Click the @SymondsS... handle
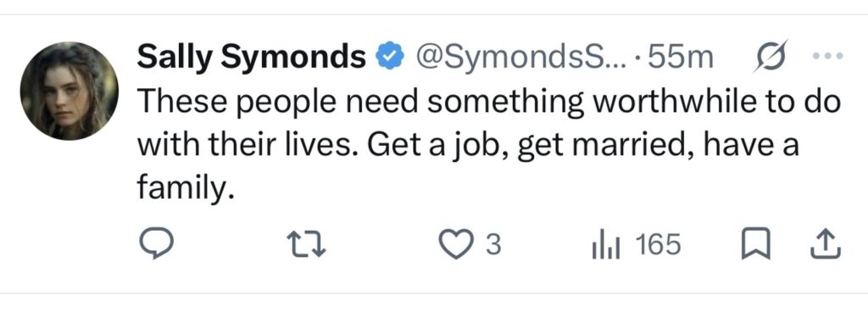Screen dimensions: 868x313 521,57
